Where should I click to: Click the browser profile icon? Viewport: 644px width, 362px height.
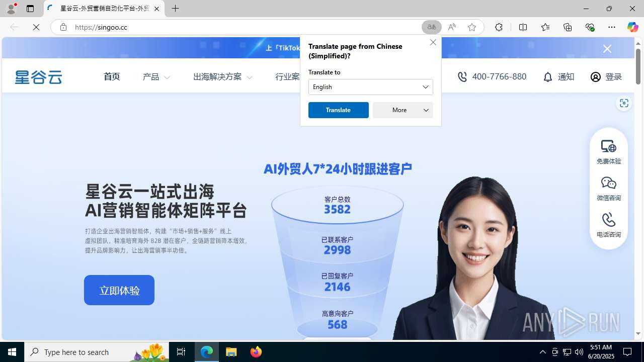tap(11, 9)
